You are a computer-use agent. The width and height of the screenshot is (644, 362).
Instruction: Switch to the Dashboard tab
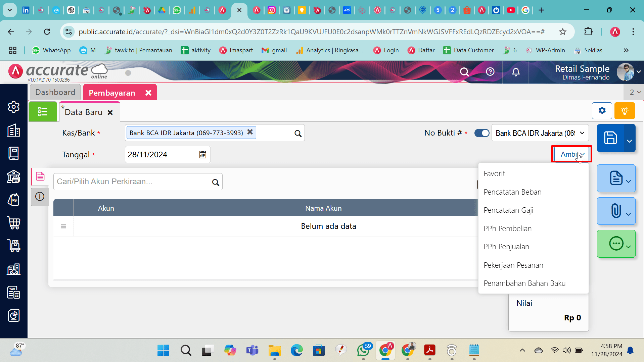[x=55, y=92]
